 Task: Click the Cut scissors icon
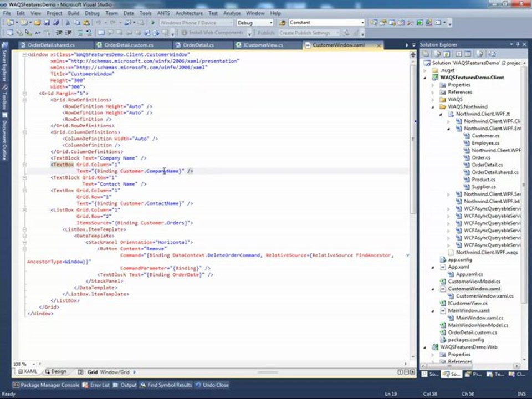pos(68,23)
